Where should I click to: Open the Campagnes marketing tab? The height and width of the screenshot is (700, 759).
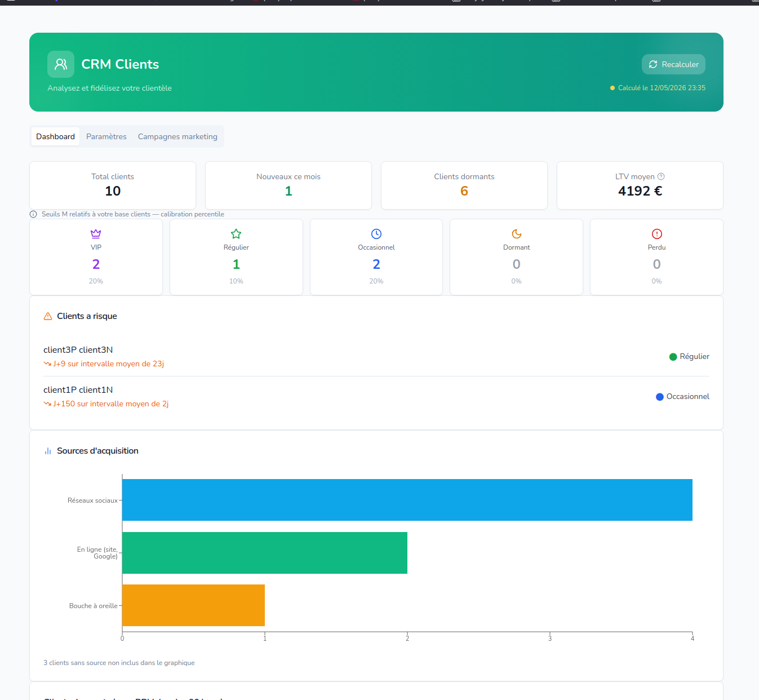(x=177, y=136)
